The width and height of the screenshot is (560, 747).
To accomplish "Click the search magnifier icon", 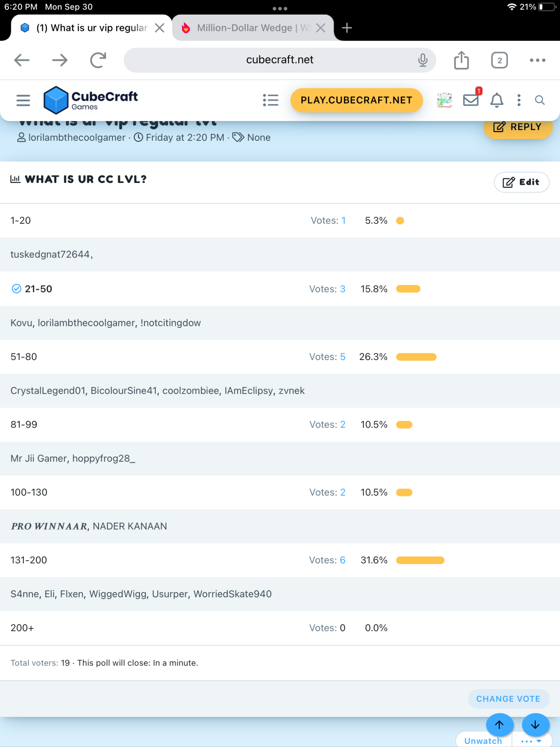I will pos(539,100).
